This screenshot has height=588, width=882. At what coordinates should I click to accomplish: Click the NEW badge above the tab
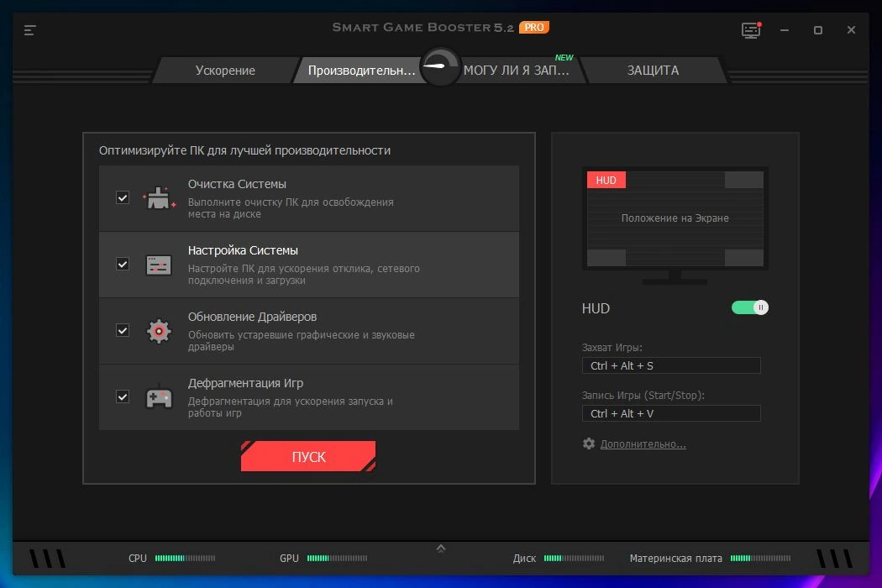tap(564, 57)
